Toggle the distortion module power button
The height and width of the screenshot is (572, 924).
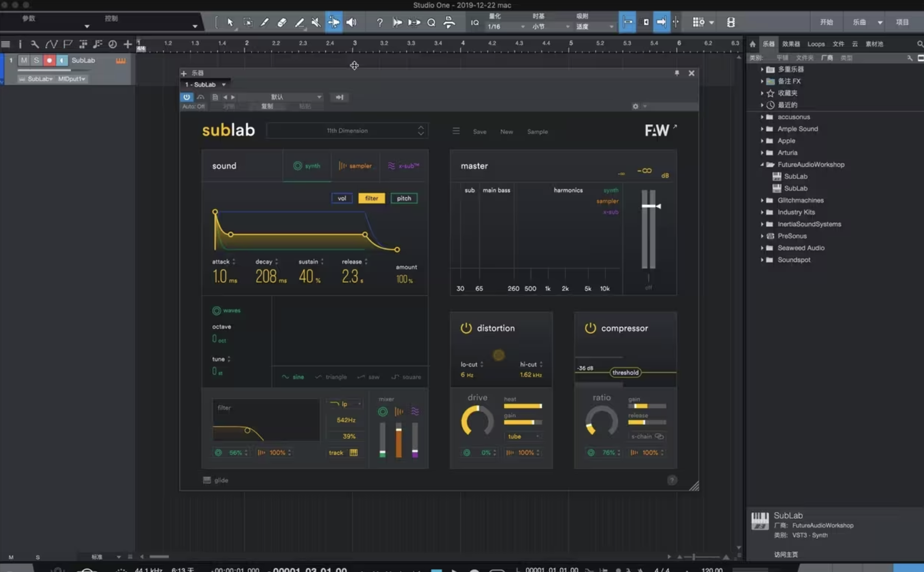pyautogui.click(x=466, y=328)
